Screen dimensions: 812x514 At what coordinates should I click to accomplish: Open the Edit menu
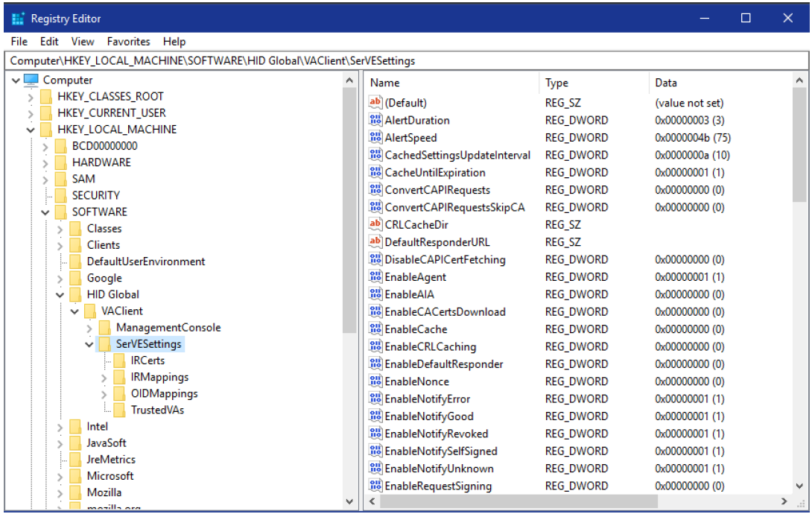coord(49,41)
